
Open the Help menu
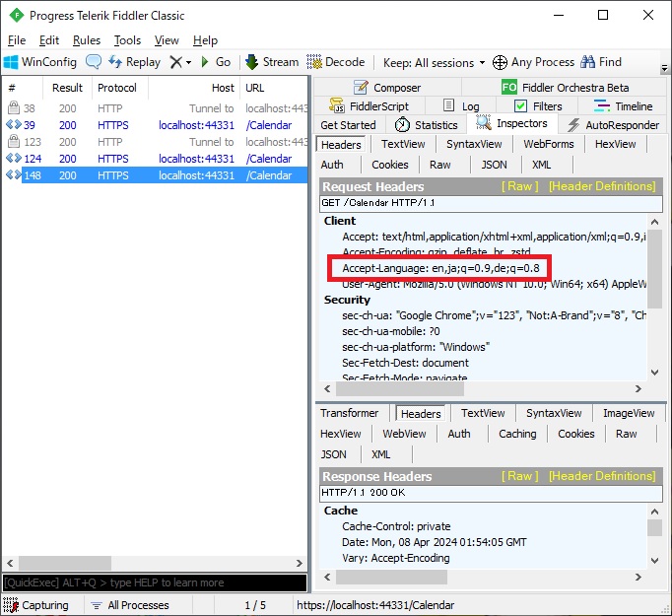coord(205,40)
